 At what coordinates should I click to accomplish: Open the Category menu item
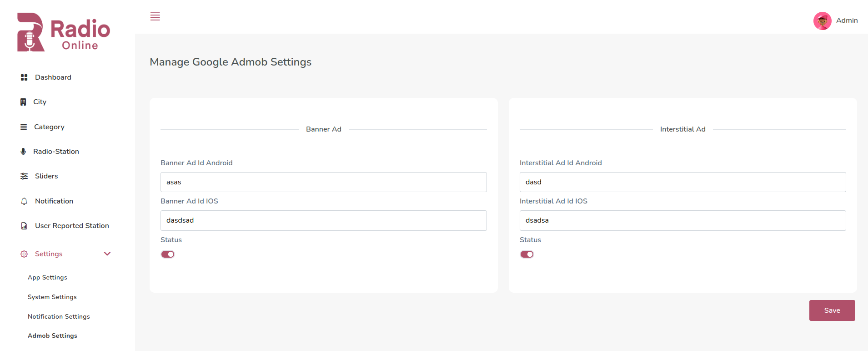tap(49, 127)
